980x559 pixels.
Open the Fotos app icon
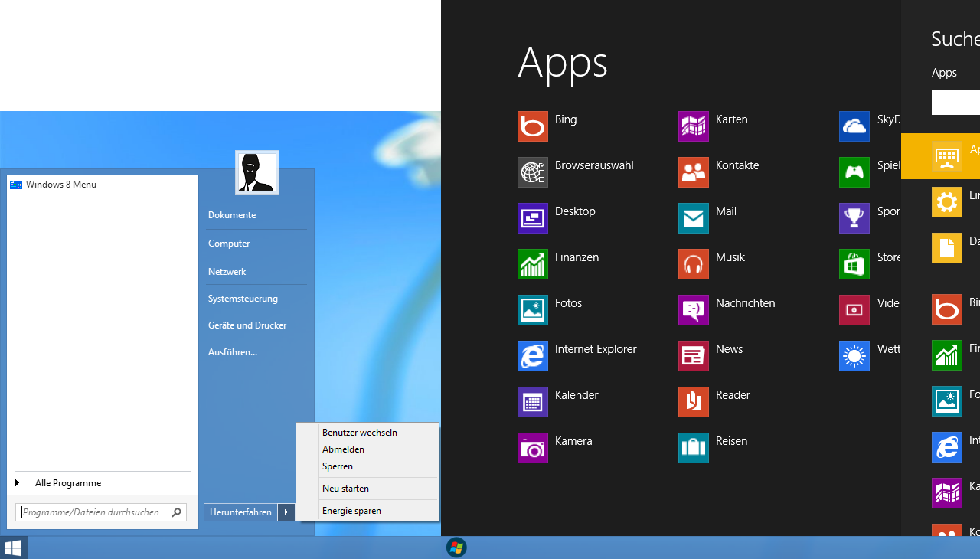click(x=533, y=310)
